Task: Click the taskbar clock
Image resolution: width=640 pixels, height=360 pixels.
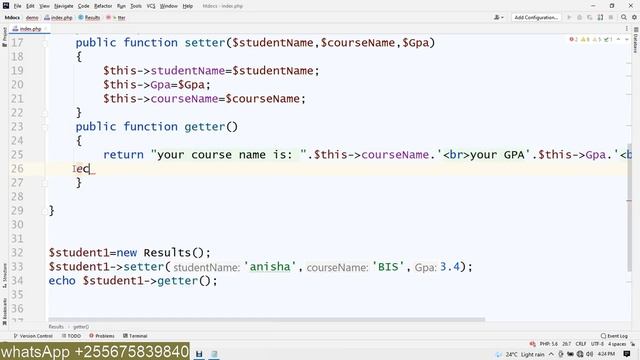Action: tap(606, 354)
